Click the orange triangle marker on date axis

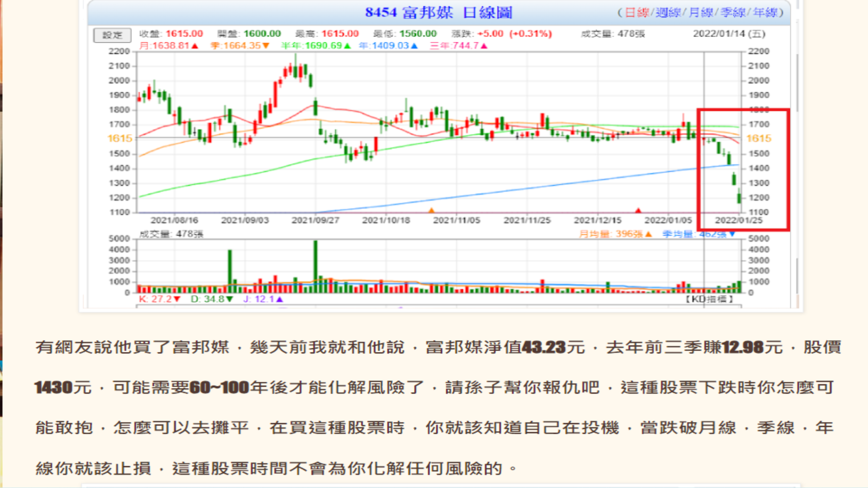click(x=431, y=211)
